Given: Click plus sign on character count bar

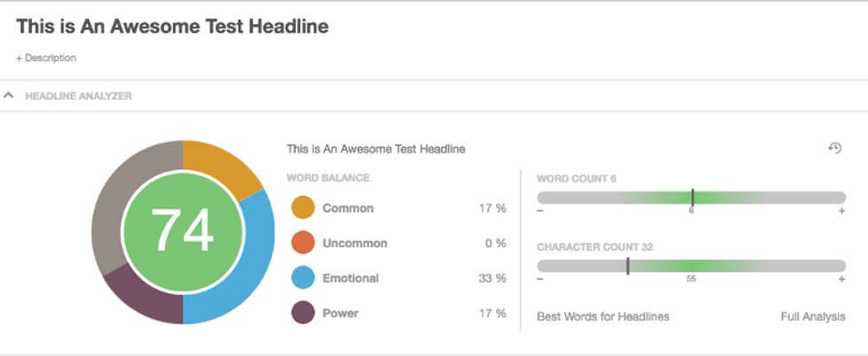Looking at the screenshot, I should (841, 279).
